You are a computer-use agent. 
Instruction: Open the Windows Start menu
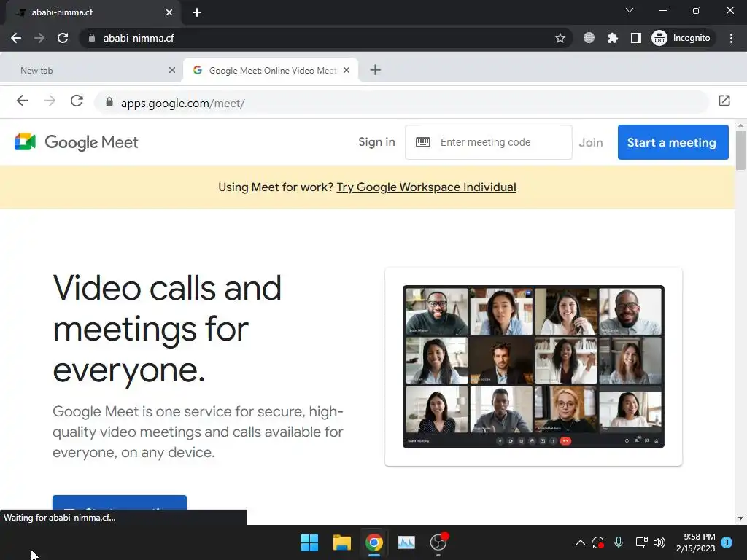[309, 542]
